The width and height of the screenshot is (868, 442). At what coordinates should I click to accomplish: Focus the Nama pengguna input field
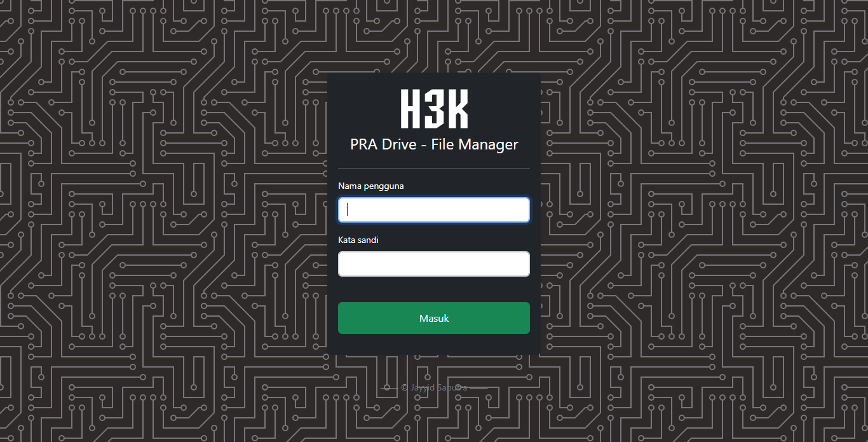tap(434, 210)
